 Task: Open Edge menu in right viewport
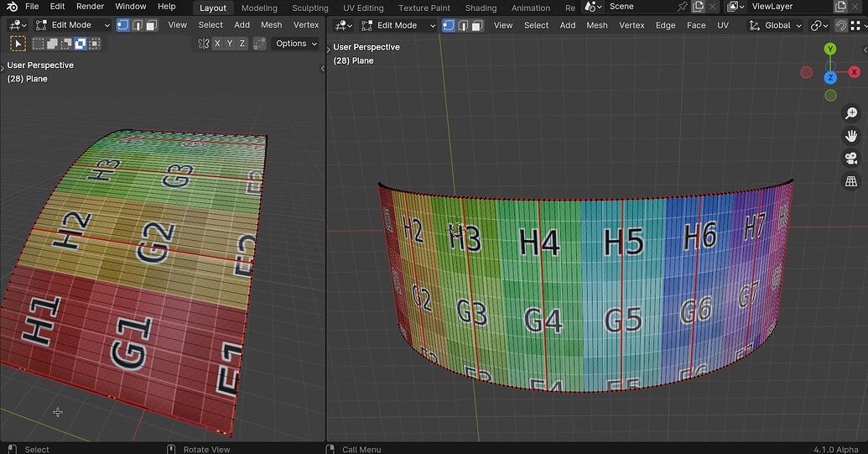point(665,25)
